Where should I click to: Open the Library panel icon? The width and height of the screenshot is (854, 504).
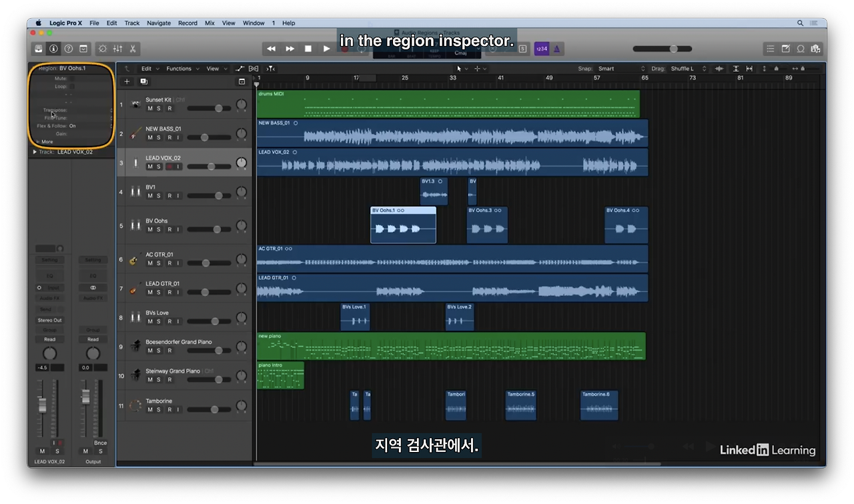point(39,49)
